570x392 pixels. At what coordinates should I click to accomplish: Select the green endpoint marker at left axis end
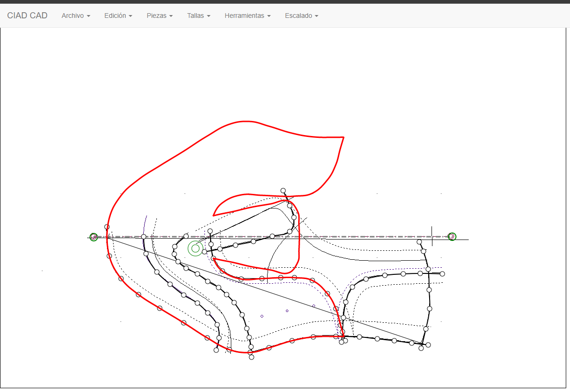[x=94, y=237]
